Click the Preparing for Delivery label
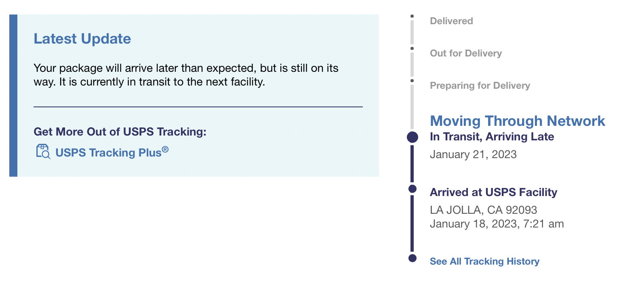 [x=480, y=86]
